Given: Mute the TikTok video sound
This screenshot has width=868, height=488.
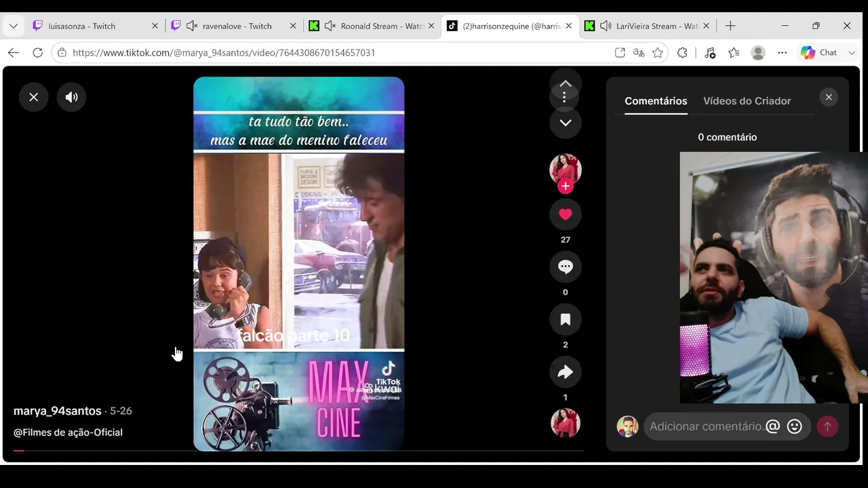Looking at the screenshot, I should pos(71,97).
